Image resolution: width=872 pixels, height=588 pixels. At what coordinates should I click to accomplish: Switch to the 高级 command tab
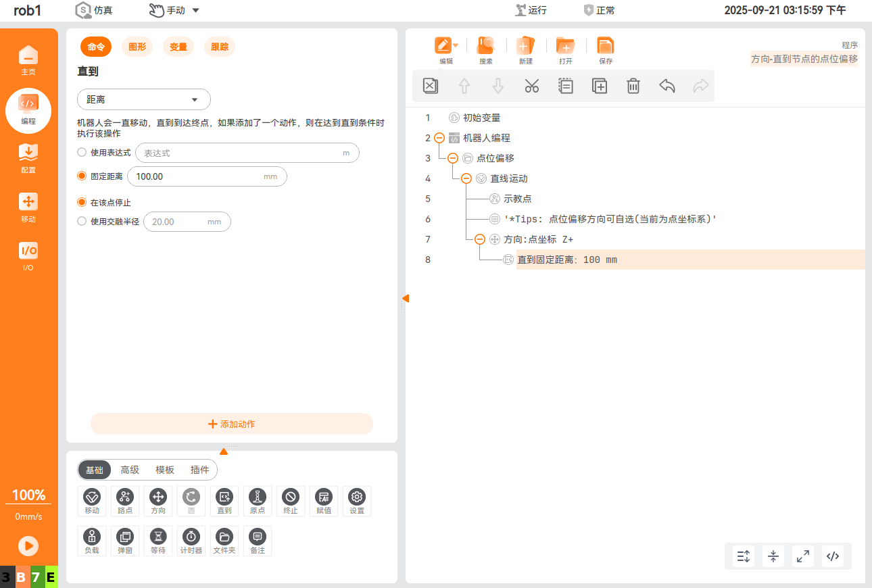[130, 470]
